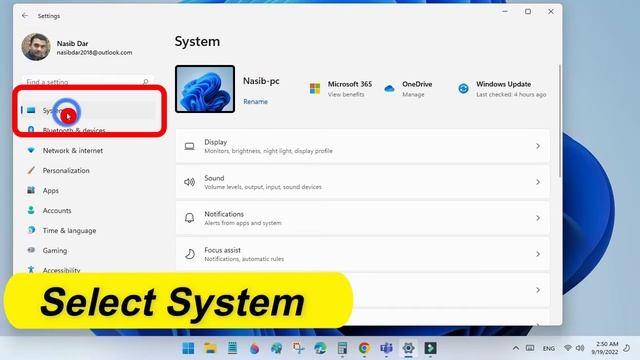The width and height of the screenshot is (640, 360).
Task: Click the Focus assist moon icon
Action: tap(189, 254)
